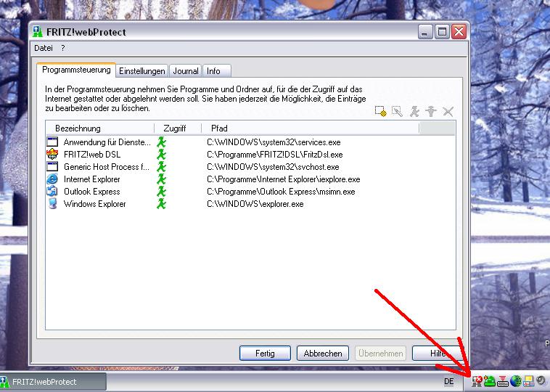Click the path ending in msimn.exe
This screenshot has height=392, width=550.
[x=281, y=192]
